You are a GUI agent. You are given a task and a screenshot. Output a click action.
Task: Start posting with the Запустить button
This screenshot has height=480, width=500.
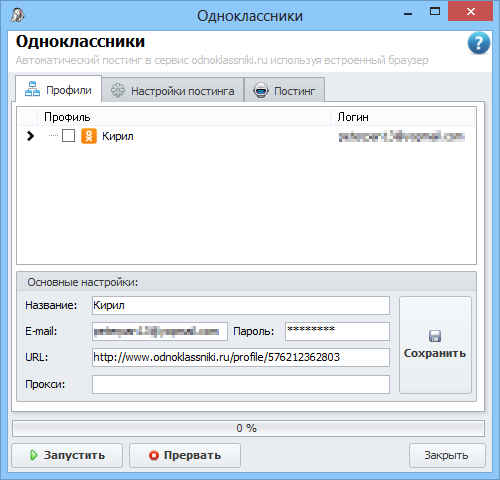tap(67, 455)
